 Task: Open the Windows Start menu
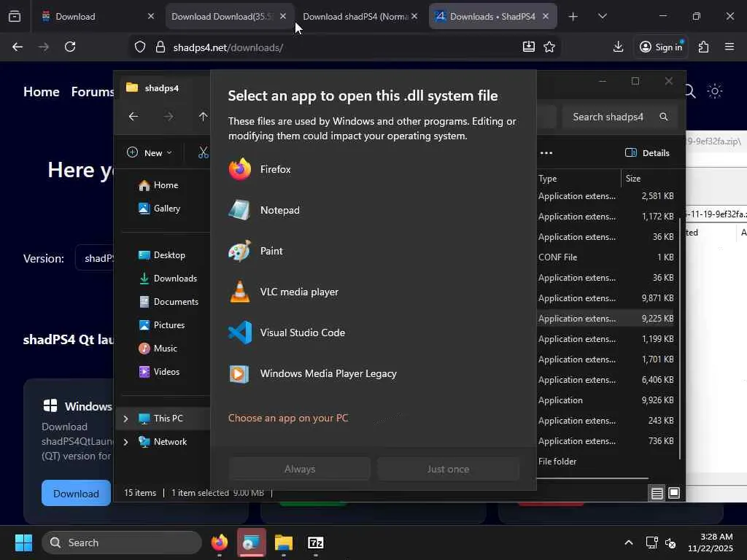[23, 542]
